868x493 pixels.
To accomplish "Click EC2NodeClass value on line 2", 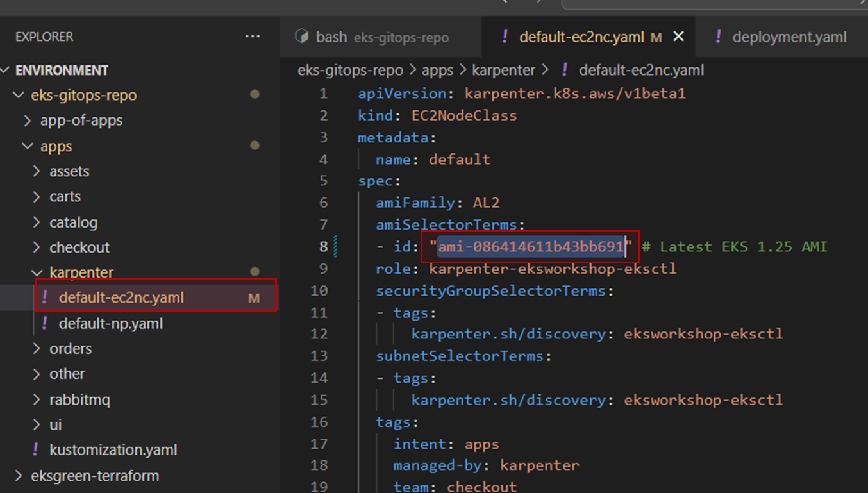I will click(464, 115).
